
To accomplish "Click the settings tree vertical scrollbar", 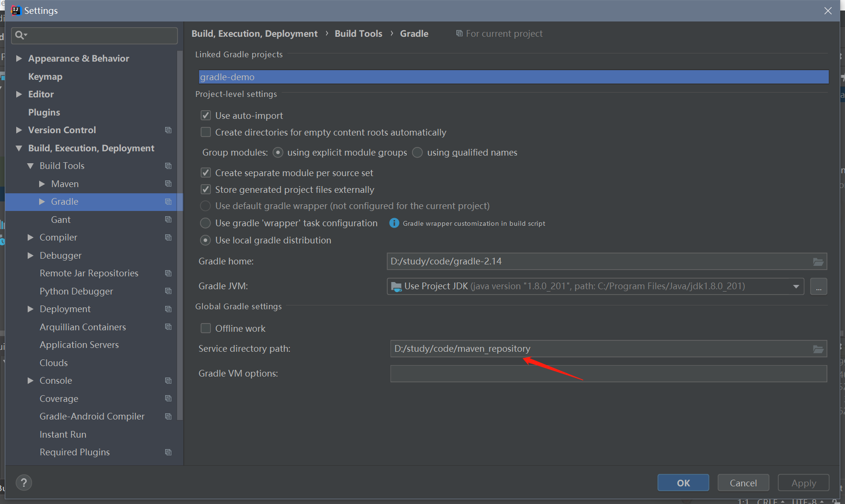I will [180, 235].
